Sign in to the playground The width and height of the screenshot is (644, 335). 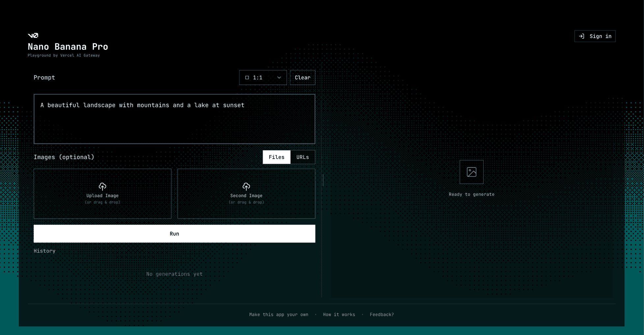[595, 36]
